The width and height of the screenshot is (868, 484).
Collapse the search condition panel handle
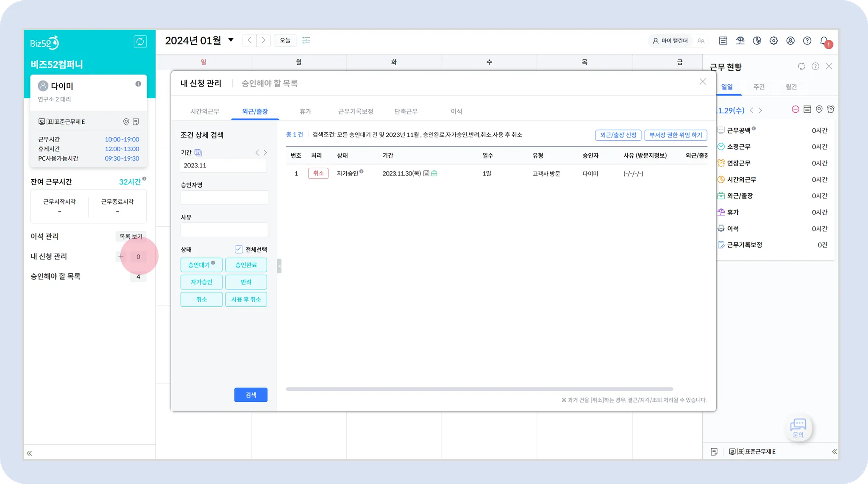(279, 266)
